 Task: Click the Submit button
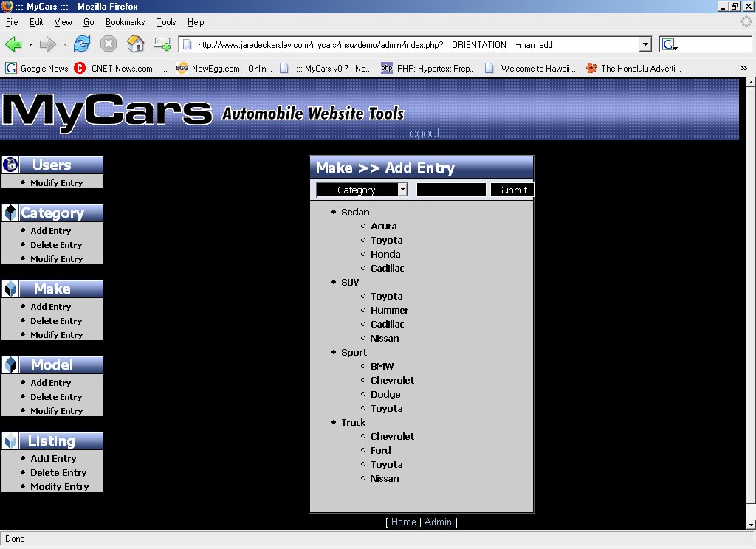(x=512, y=190)
